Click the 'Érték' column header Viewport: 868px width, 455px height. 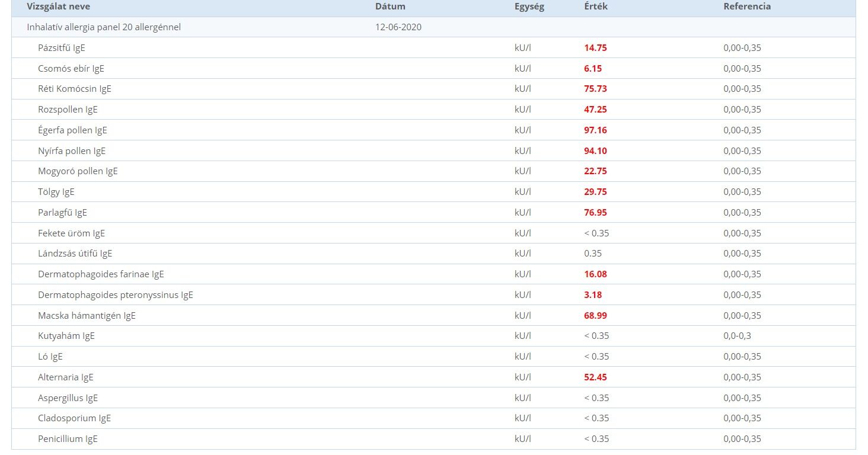coord(596,7)
